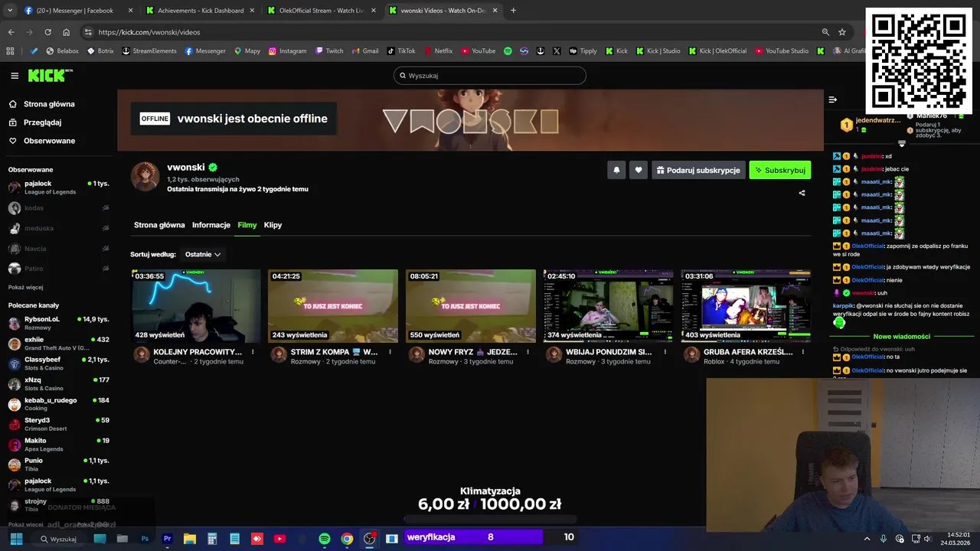Switch to Informacje tab
980x551 pixels.
tap(211, 225)
